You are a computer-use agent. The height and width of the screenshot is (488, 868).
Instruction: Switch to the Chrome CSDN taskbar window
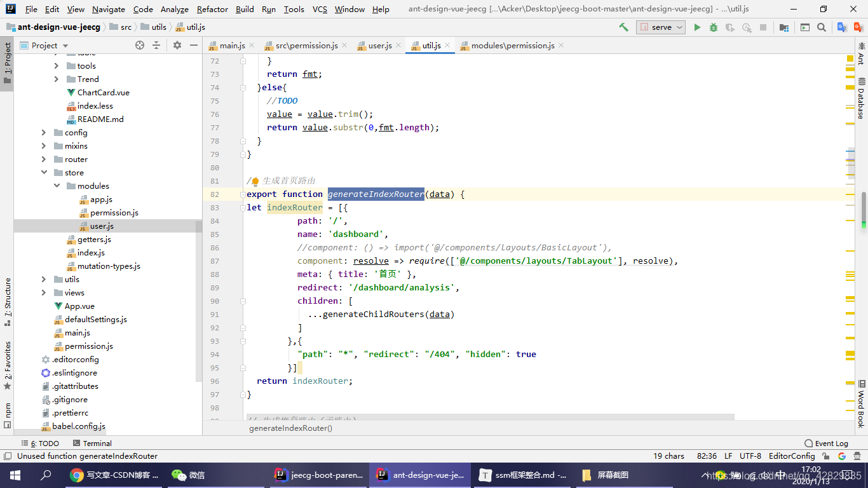click(x=114, y=475)
